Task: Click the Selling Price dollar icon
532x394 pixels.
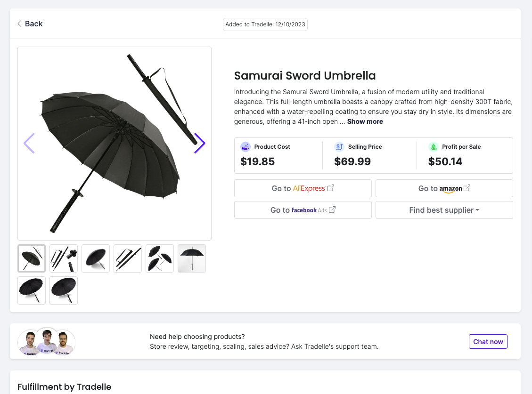Action: [339, 146]
